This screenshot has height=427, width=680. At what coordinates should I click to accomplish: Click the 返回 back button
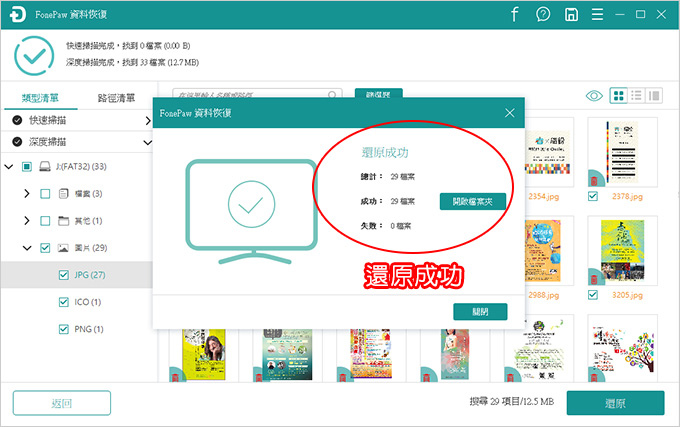click(x=62, y=403)
